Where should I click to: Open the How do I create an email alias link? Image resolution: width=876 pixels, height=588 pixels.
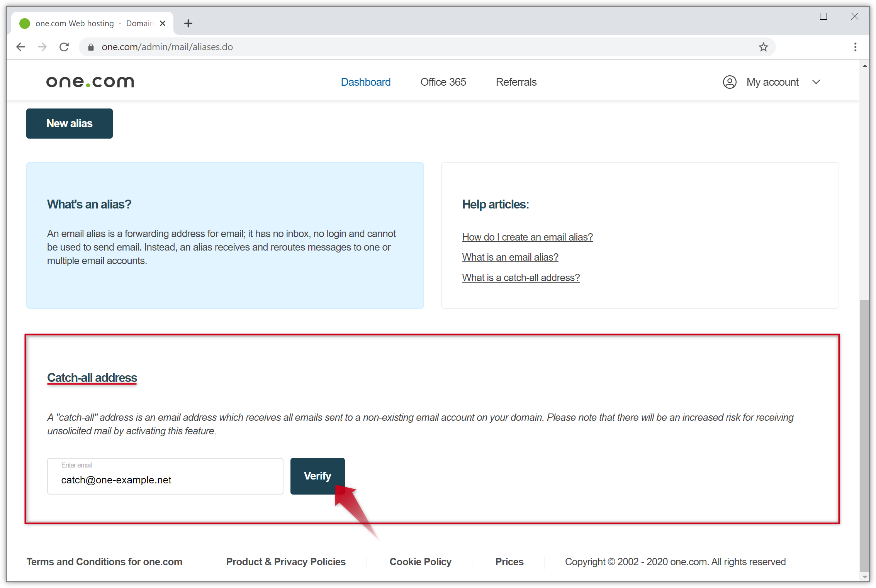coord(528,236)
